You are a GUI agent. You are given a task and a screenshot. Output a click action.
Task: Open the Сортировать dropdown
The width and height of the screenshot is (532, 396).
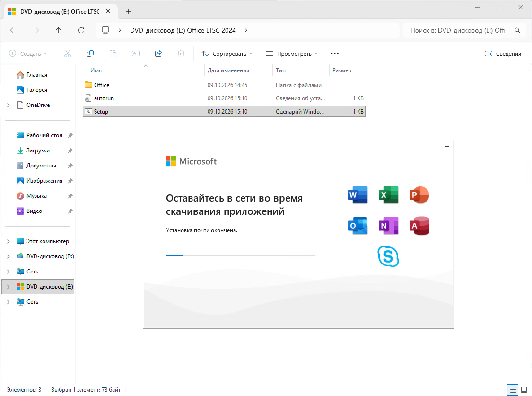(227, 53)
